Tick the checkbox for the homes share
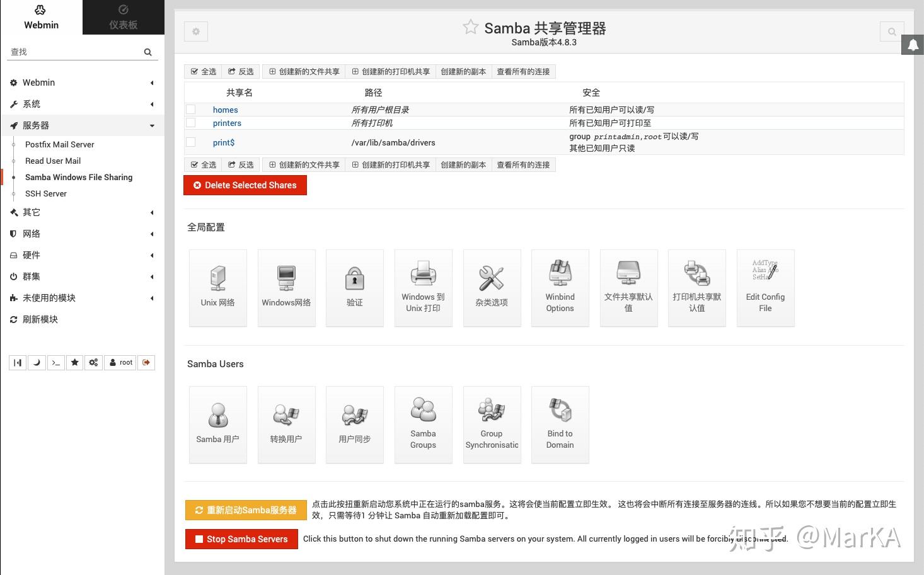The image size is (924, 575). tap(191, 110)
